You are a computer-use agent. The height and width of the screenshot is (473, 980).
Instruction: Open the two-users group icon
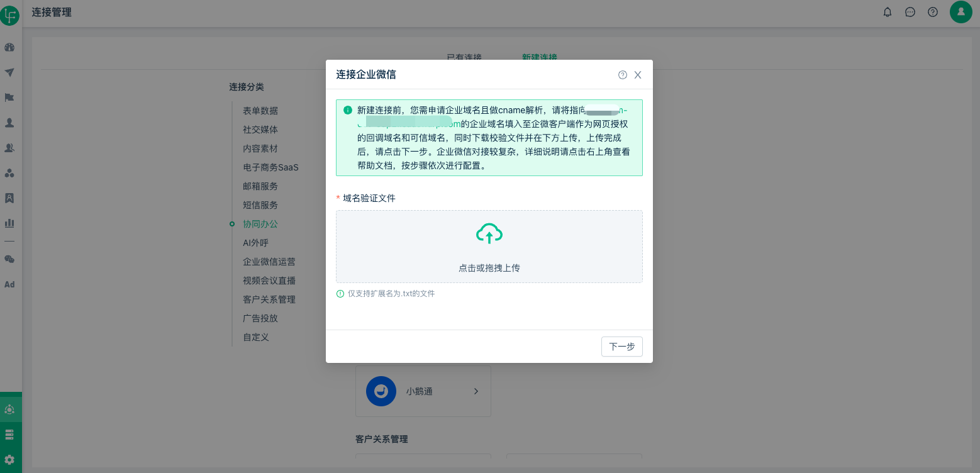coord(9,148)
